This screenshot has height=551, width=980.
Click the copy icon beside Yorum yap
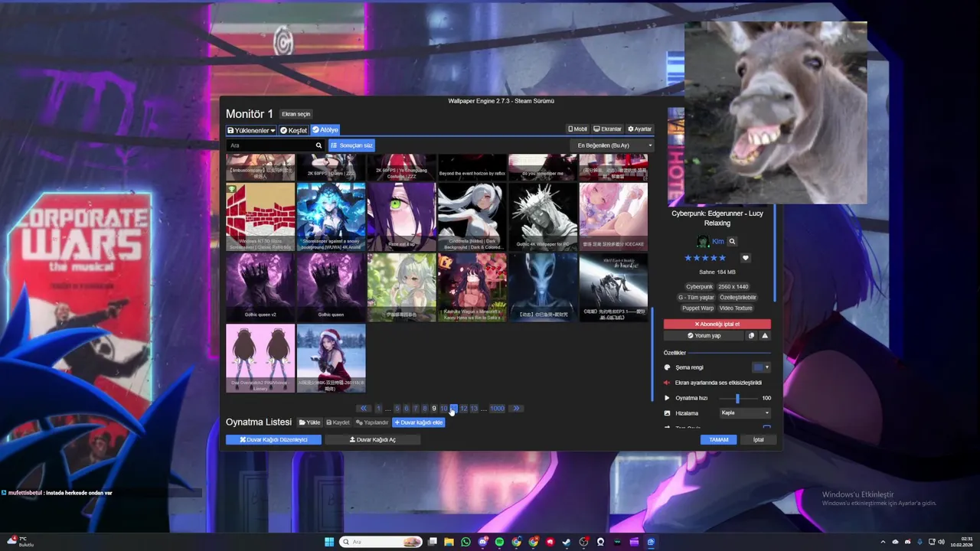pos(751,335)
